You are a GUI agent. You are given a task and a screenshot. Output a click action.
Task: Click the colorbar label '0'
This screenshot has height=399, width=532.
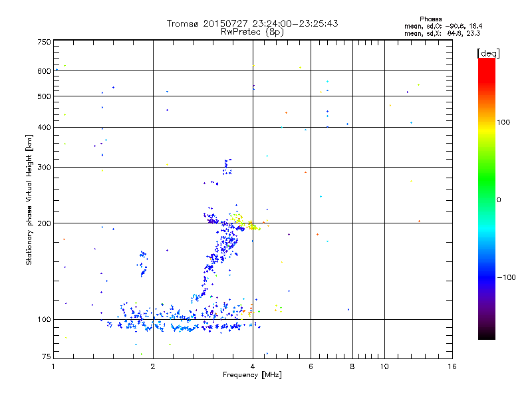click(499, 199)
